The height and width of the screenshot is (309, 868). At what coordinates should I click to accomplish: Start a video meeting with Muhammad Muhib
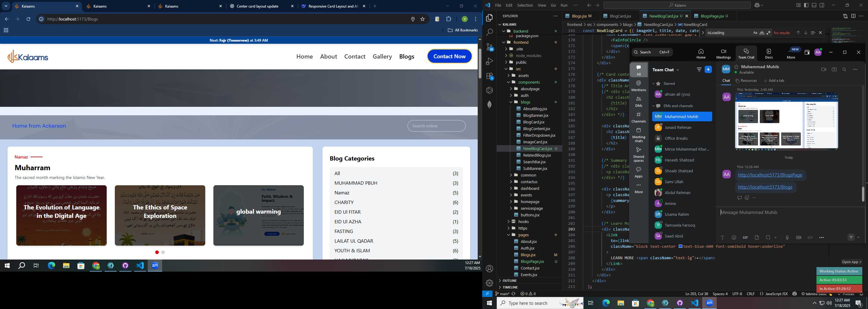[x=823, y=69]
